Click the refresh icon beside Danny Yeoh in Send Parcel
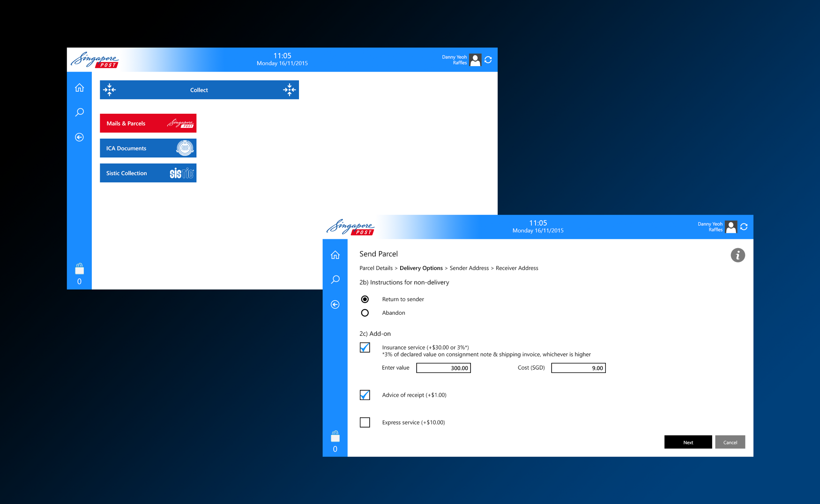The height and width of the screenshot is (504, 820). [744, 227]
